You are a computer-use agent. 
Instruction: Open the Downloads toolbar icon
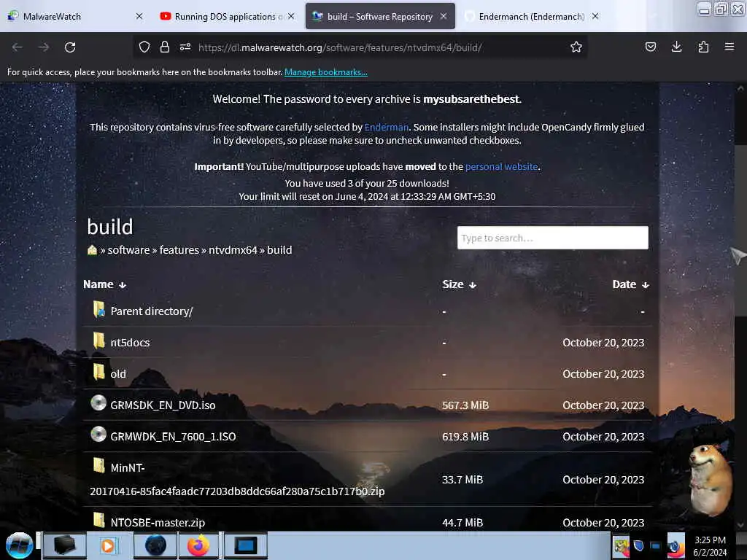tap(676, 47)
